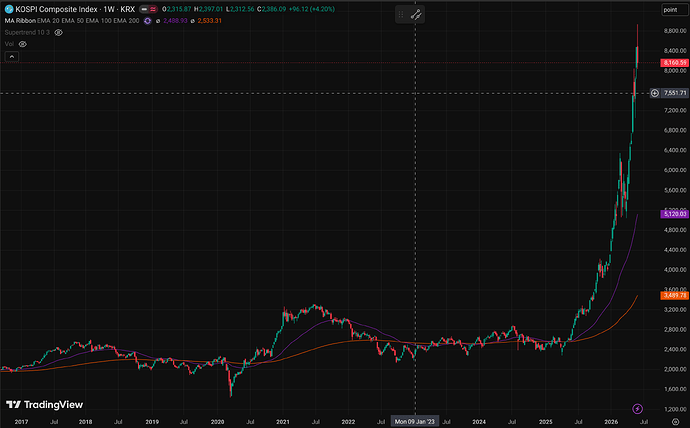Viewport: 690px width, 428px height.
Task: Open KOSPI Composite Index symbol title
Action: pos(56,9)
